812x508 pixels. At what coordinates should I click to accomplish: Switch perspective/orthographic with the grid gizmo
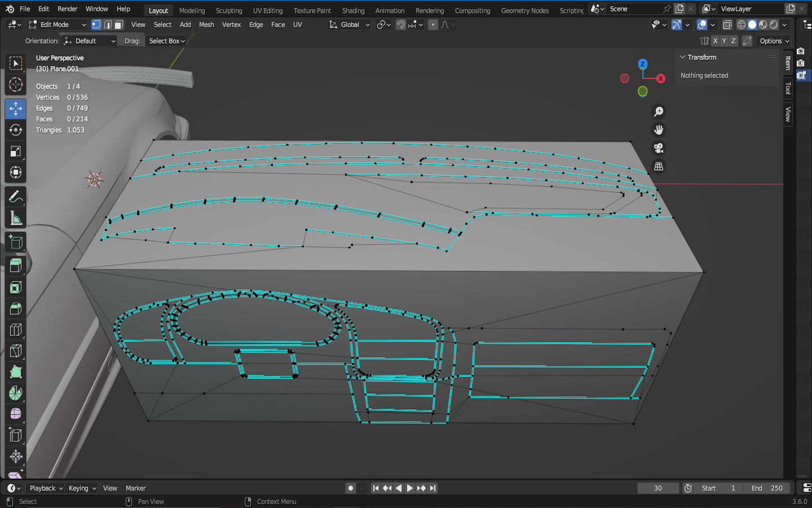(x=658, y=167)
